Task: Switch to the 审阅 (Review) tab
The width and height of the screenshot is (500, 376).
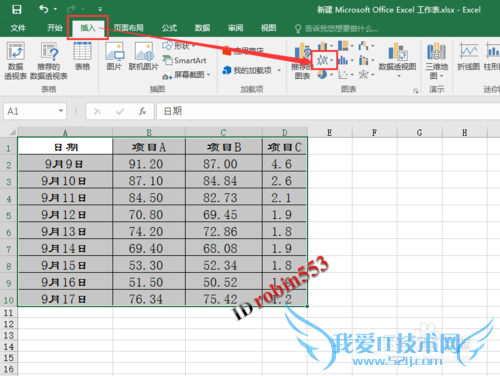Action: [x=235, y=28]
